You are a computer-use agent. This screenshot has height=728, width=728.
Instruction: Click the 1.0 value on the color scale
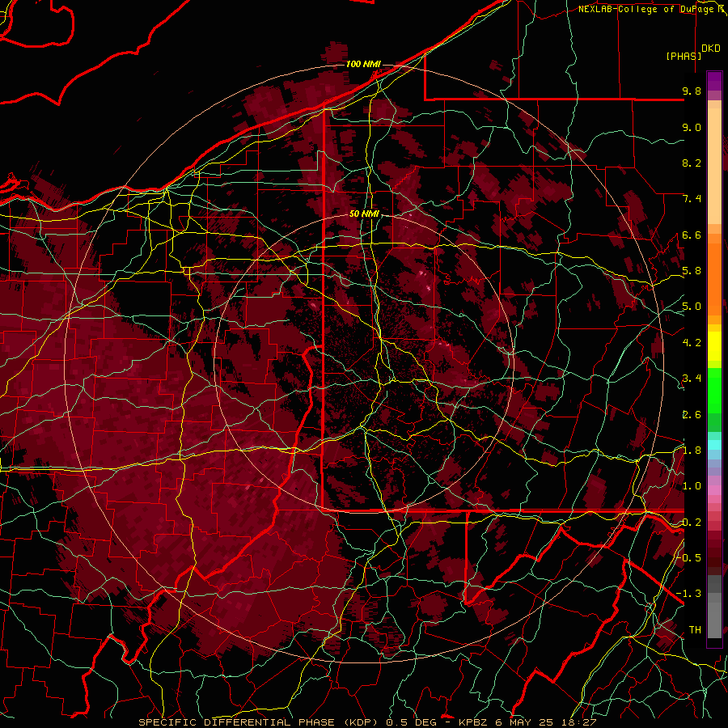[692, 486]
